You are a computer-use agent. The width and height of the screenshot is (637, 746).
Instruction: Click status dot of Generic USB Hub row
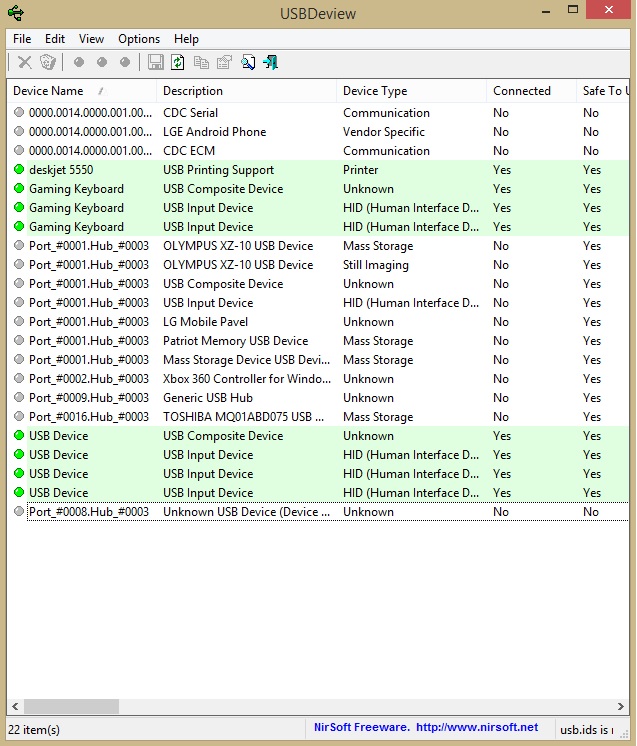pos(19,397)
